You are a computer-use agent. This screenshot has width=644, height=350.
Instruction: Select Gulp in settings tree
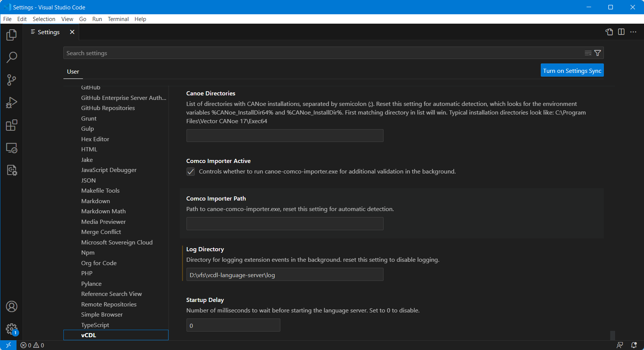click(87, 128)
